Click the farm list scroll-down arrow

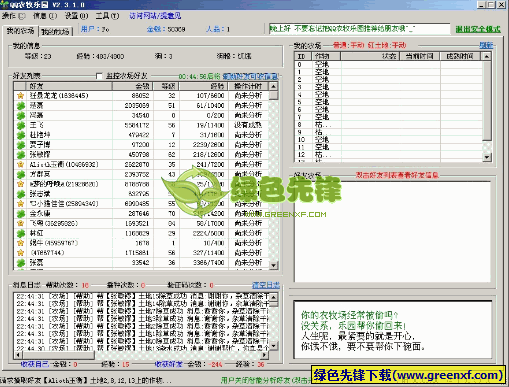(x=487, y=157)
